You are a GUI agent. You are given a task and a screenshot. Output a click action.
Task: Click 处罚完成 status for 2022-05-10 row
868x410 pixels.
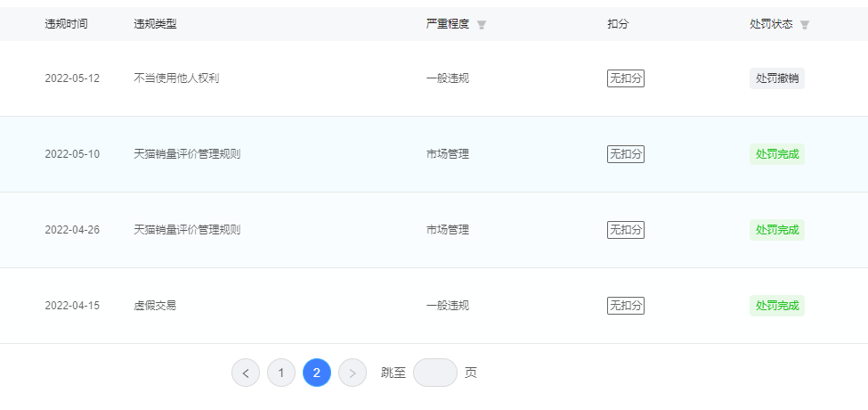[x=777, y=154]
